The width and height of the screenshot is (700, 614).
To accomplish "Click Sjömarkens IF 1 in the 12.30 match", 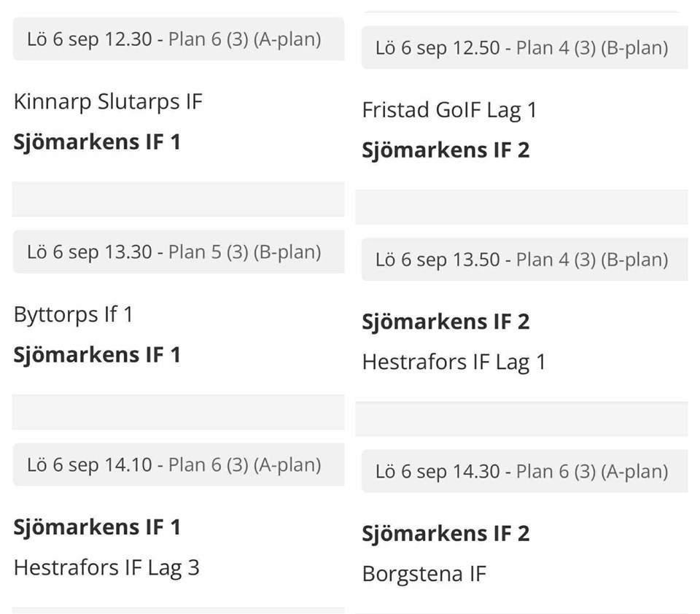I will (97, 141).
